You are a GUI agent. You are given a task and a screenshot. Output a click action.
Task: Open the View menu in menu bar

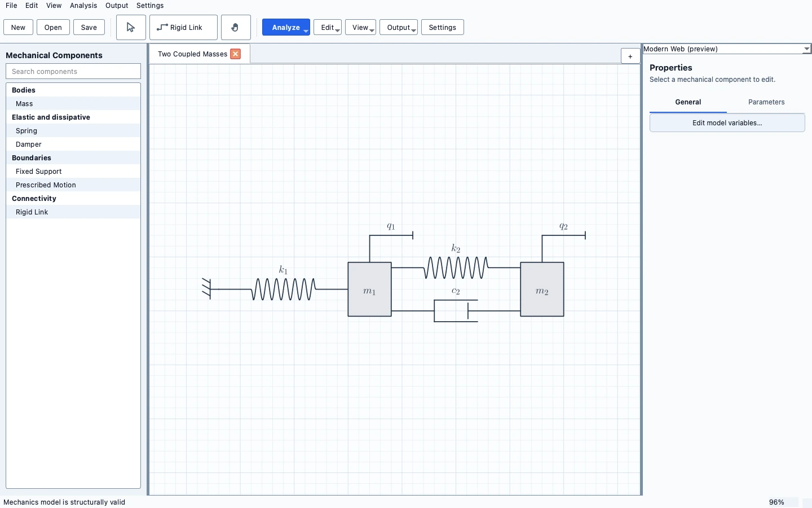click(54, 6)
